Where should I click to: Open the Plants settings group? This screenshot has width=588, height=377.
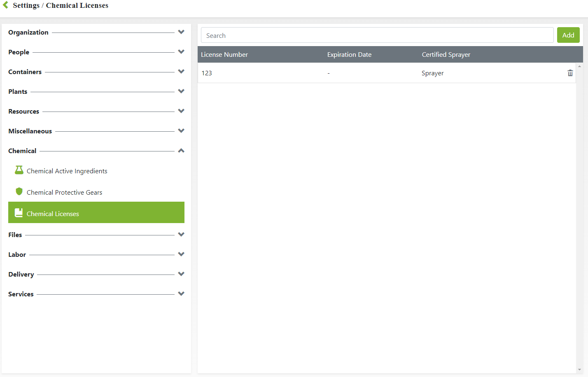[x=181, y=91]
